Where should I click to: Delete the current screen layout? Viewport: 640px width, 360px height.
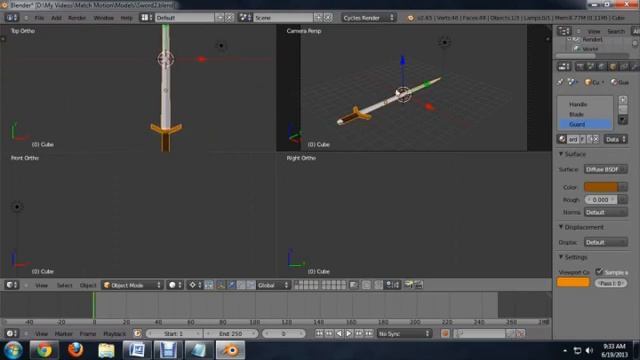[x=229, y=18]
